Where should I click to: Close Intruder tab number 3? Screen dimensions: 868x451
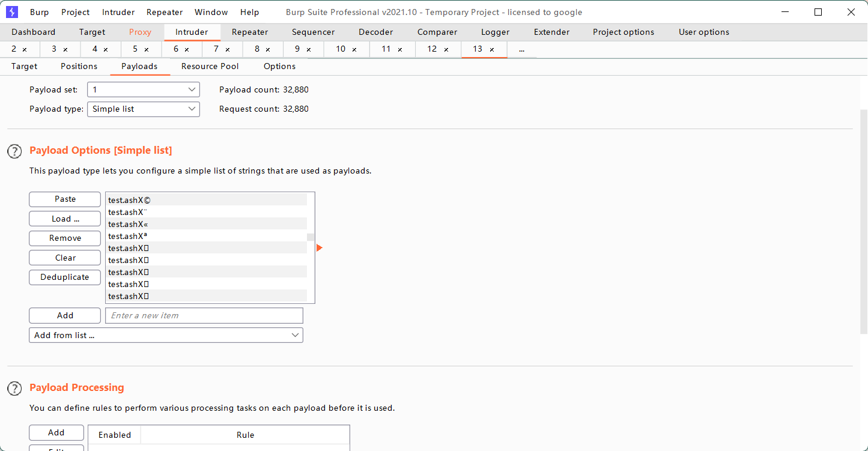[65, 49]
